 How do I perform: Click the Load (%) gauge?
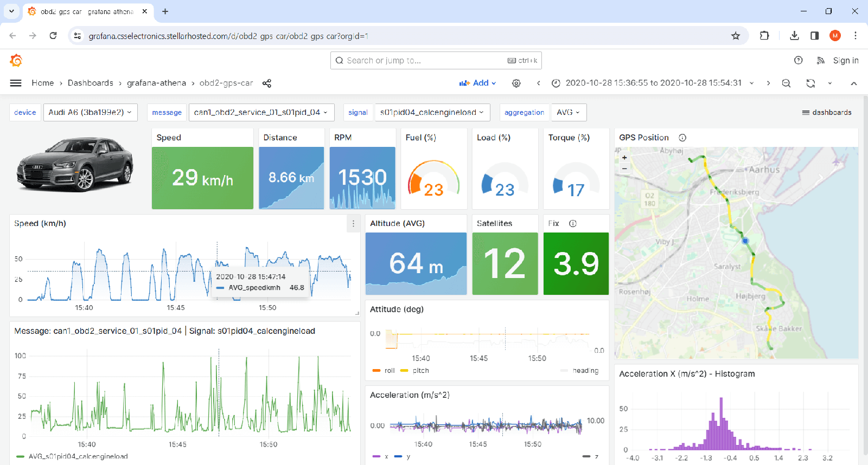tap(505, 178)
